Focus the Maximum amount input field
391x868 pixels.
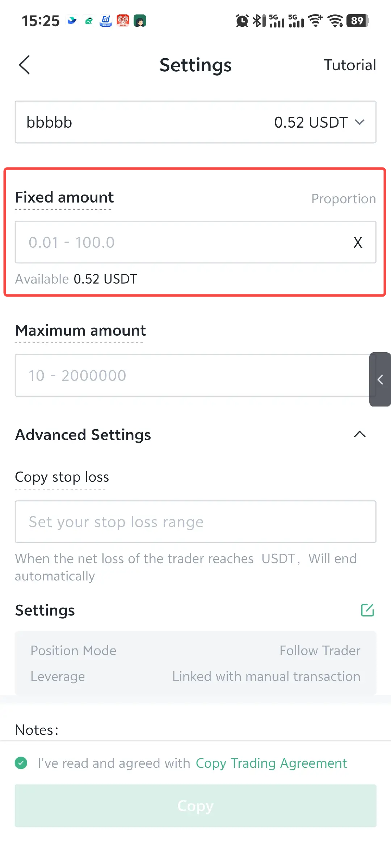coord(188,375)
